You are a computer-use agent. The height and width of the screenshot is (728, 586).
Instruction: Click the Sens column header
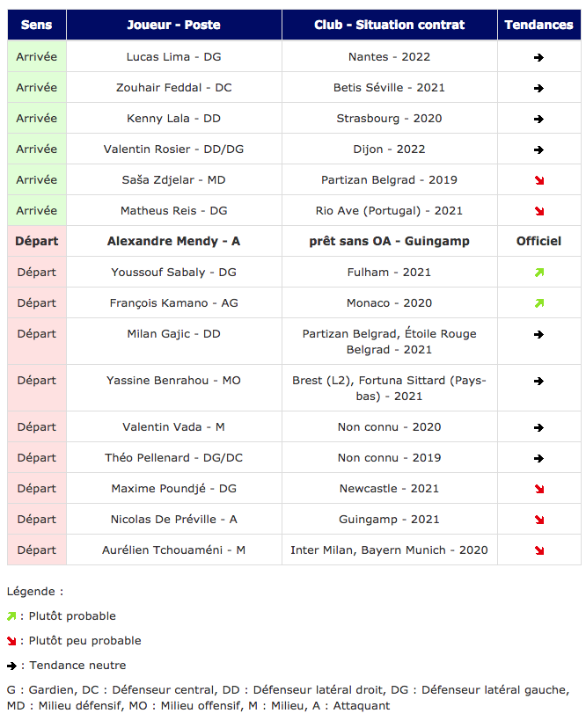[x=36, y=25]
